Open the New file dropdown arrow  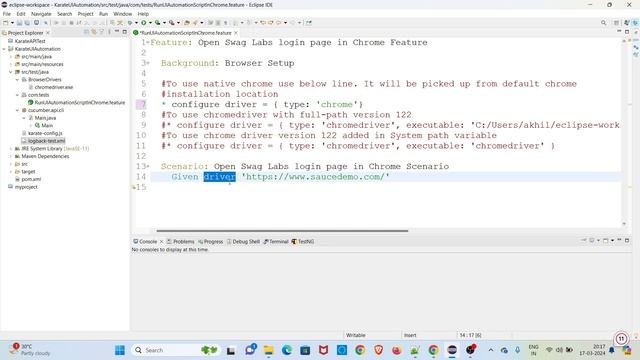coord(12,23)
